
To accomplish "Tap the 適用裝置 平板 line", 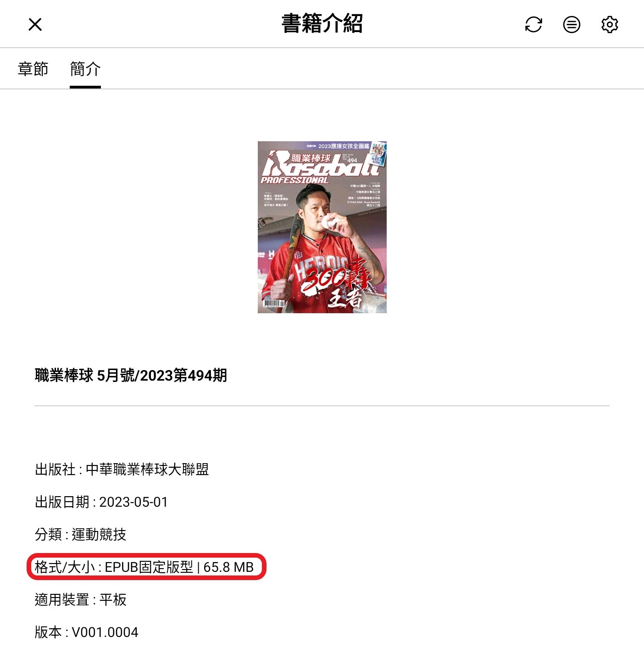I will (x=81, y=600).
